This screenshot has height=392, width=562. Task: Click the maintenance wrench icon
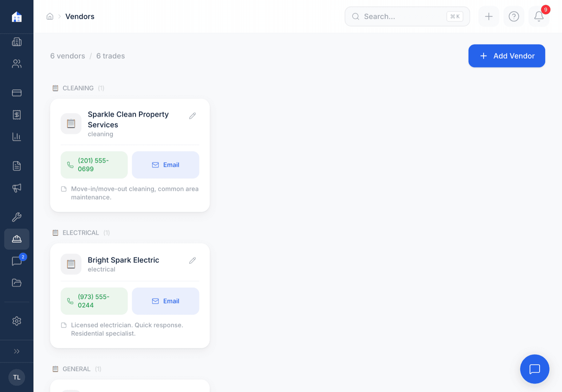pos(17,217)
